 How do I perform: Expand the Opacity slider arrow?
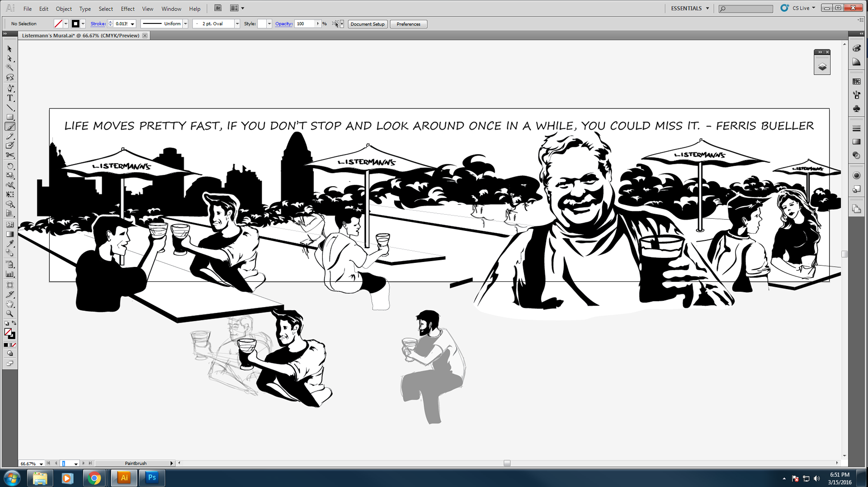pyautogui.click(x=318, y=23)
